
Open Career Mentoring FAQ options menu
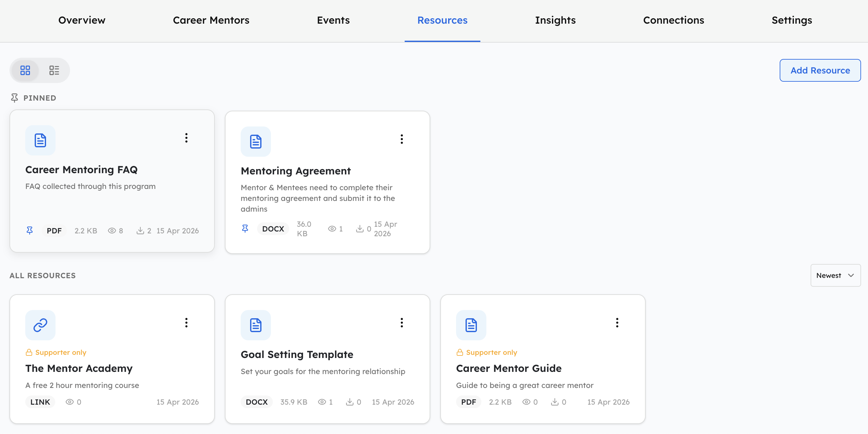click(186, 138)
